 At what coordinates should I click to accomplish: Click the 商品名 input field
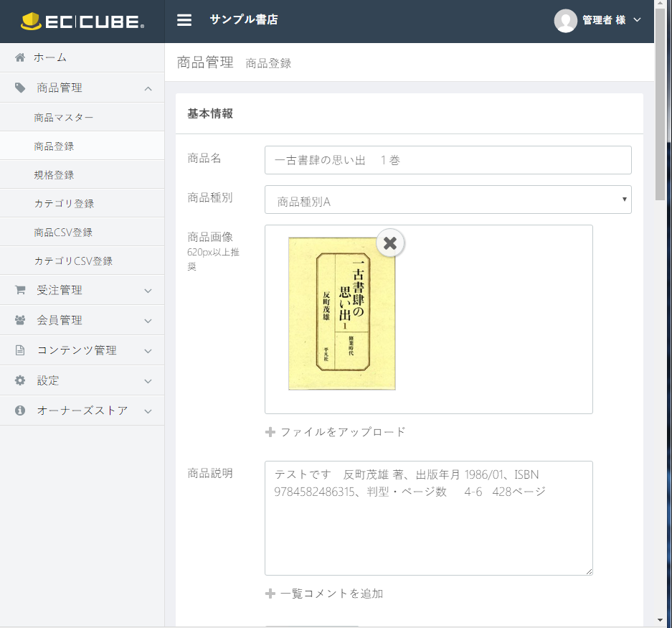coord(448,160)
